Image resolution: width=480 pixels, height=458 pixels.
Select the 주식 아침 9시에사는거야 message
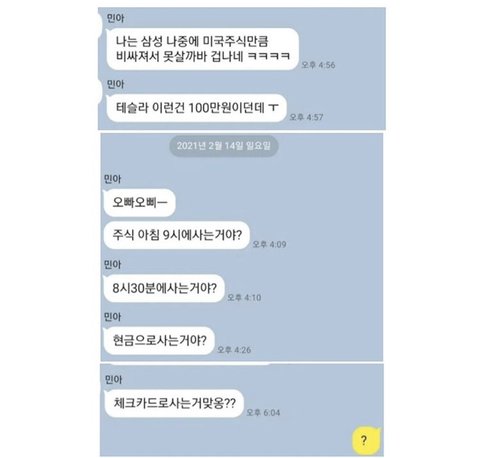[x=177, y=235]
